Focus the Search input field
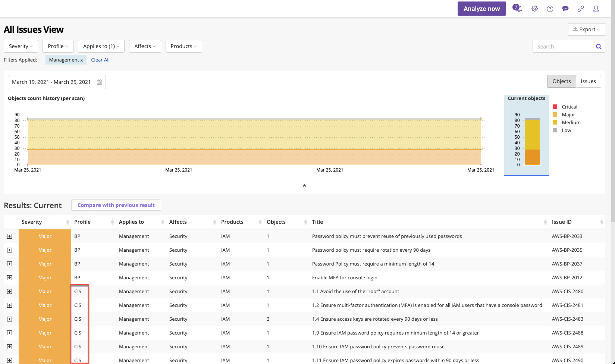 click(562, 47)
